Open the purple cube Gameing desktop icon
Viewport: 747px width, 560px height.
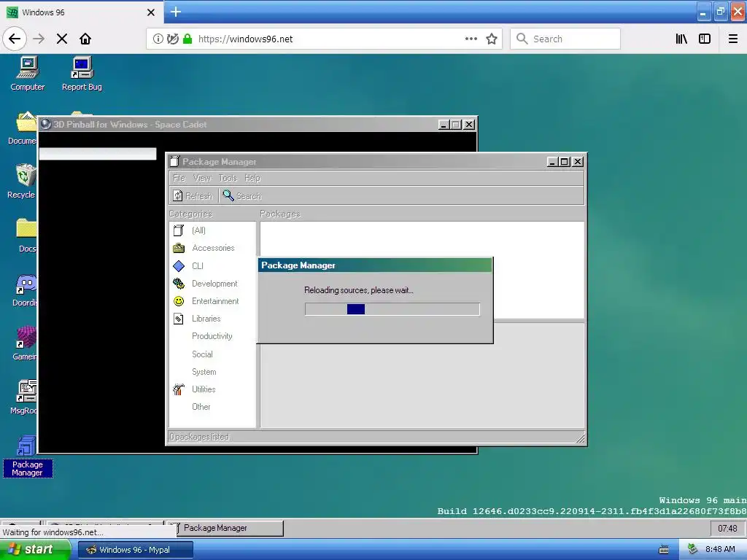(25, 343)
